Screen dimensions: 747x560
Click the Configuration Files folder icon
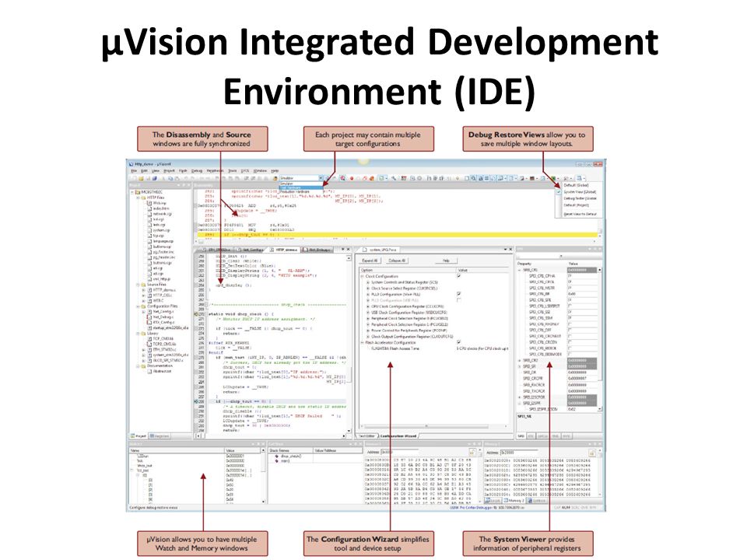click(x=143, y=306)
